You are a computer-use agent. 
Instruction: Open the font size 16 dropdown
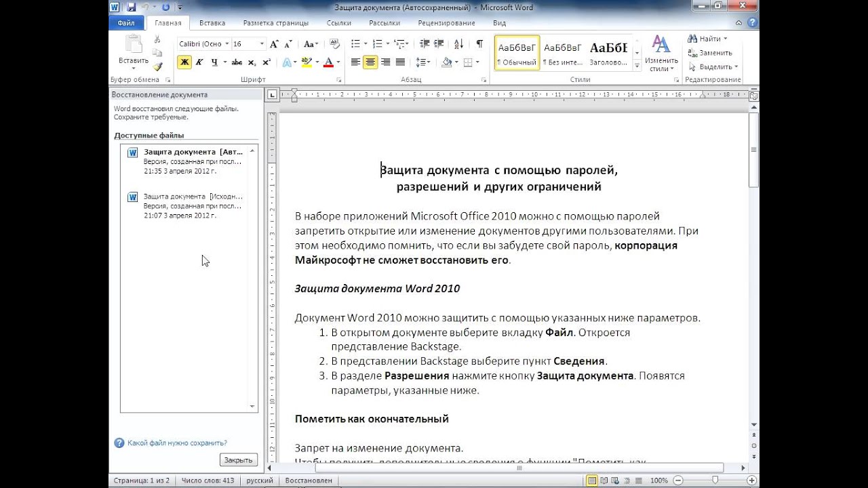[262, 44]
